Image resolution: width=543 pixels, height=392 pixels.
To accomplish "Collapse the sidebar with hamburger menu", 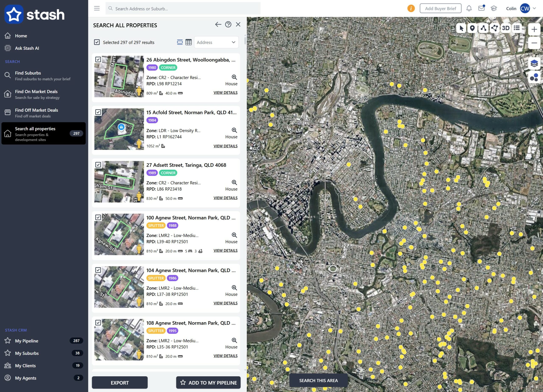I will [97, 8].
